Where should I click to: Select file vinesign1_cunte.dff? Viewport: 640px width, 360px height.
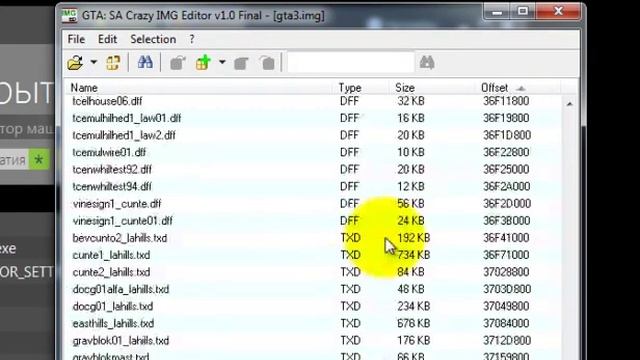pyautogui.click(x=117, y=204)
